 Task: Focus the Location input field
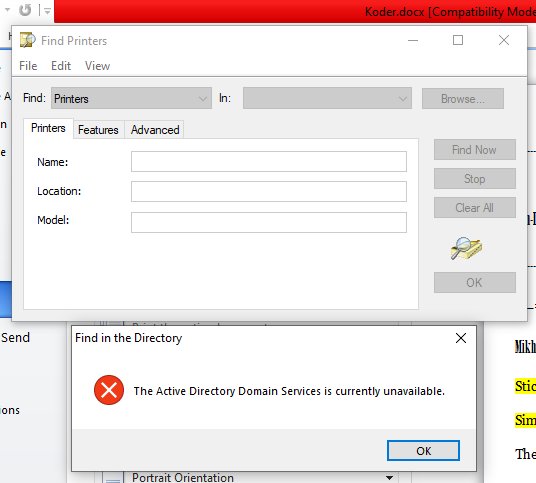tap(269, 191)
